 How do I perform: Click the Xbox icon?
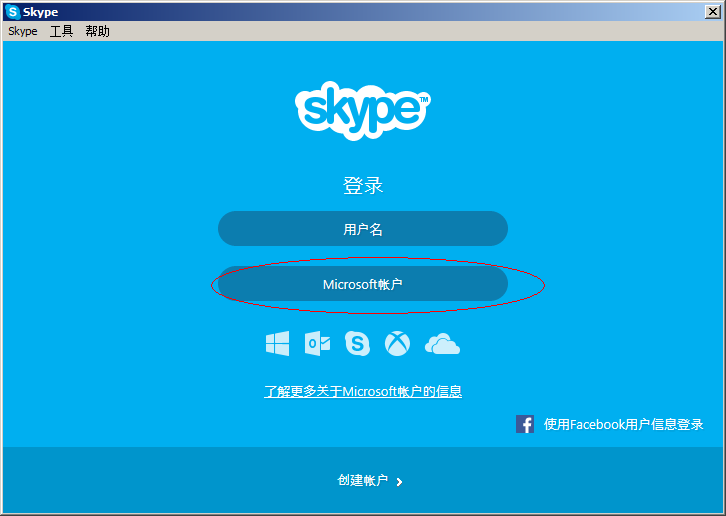coord(397,343)
